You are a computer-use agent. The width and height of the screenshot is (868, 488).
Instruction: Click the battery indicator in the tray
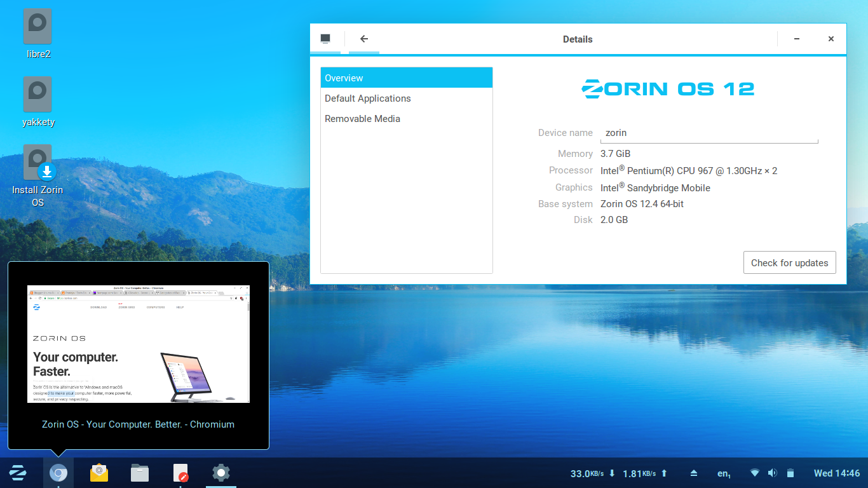(x=790, y=473)
